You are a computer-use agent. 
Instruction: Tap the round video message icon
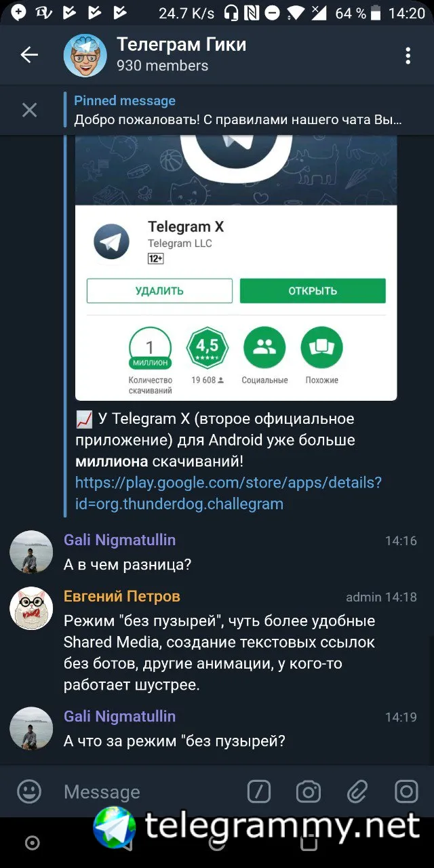pos(407,791)
